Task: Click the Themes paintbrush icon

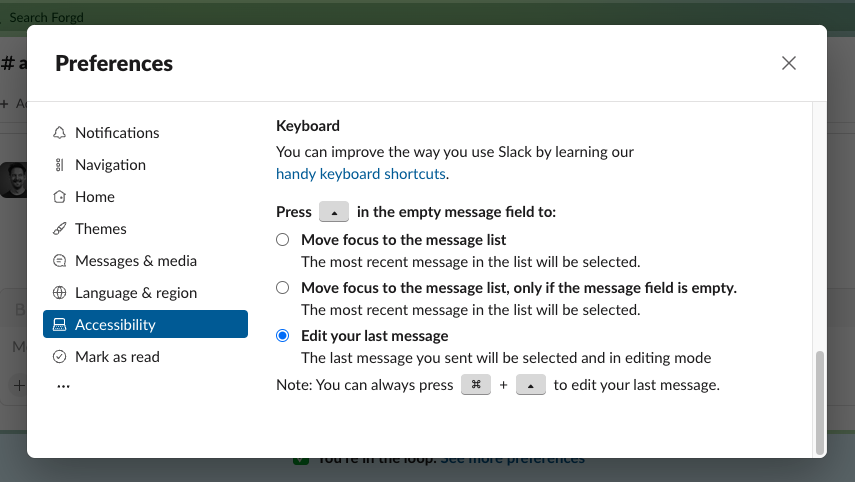Action: pos(59,228)
